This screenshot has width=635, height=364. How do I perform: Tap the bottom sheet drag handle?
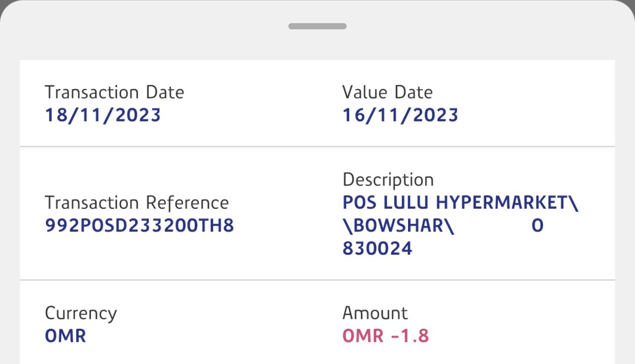317,26
